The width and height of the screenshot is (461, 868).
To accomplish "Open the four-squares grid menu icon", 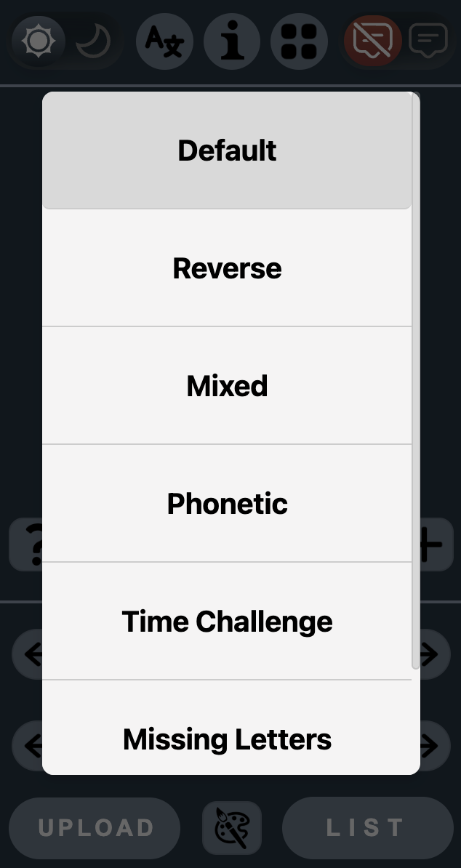I will pos(299,41).
